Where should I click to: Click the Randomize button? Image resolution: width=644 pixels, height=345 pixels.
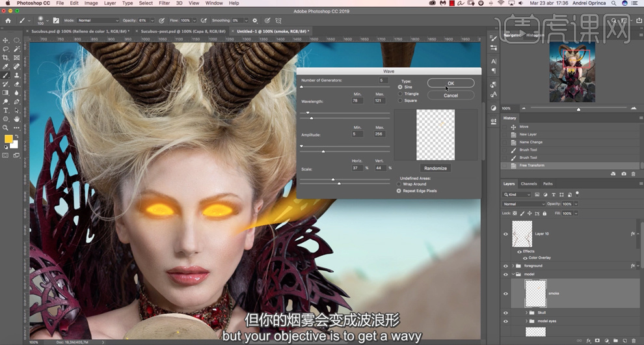pyautogui.click(x=435, y=168)
